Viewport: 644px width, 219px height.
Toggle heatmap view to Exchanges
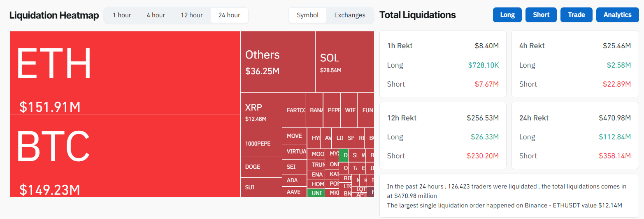350,15
